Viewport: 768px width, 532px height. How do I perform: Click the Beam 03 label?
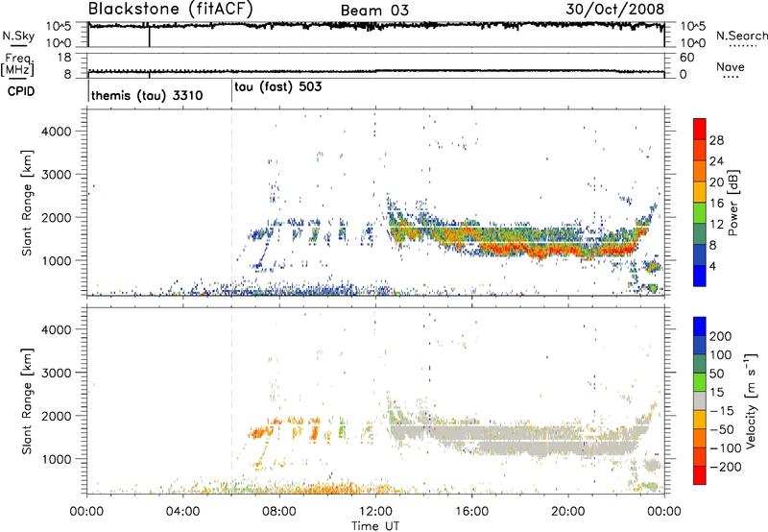click(x=374, y=11)
